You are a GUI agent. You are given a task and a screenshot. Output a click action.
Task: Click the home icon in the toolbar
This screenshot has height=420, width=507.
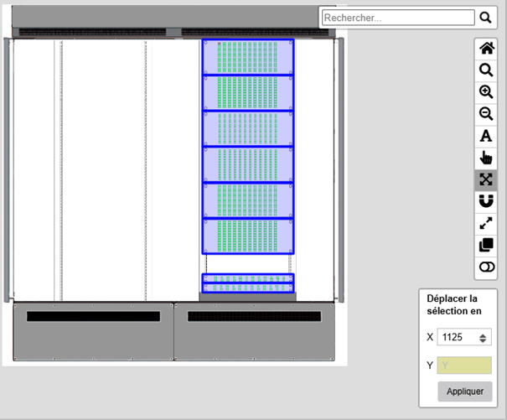click(486, 49)
